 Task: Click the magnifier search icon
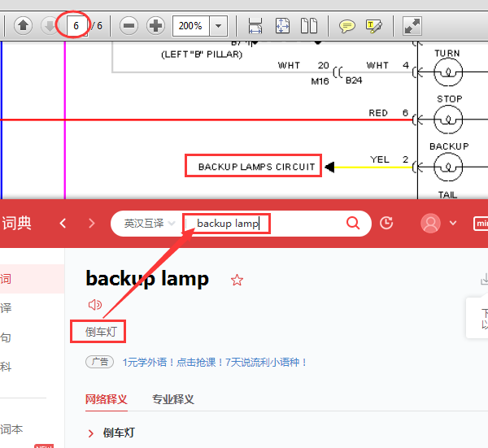click(353, 223)
